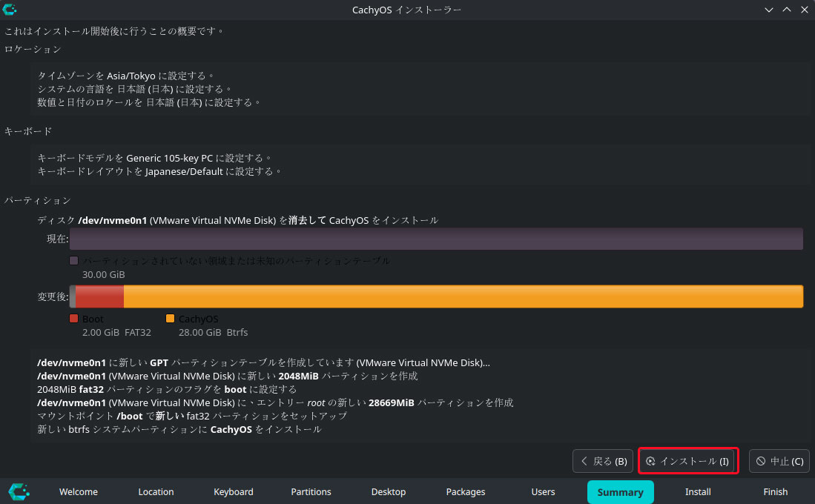
Task: Click the 数値と日付のロケール locale line
Action: point(150,103)
